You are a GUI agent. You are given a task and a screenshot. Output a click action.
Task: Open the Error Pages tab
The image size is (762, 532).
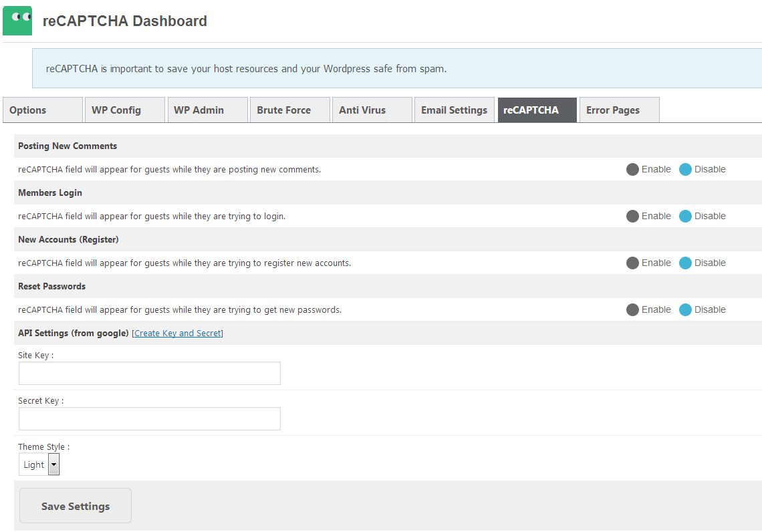[x=620, y=110]
